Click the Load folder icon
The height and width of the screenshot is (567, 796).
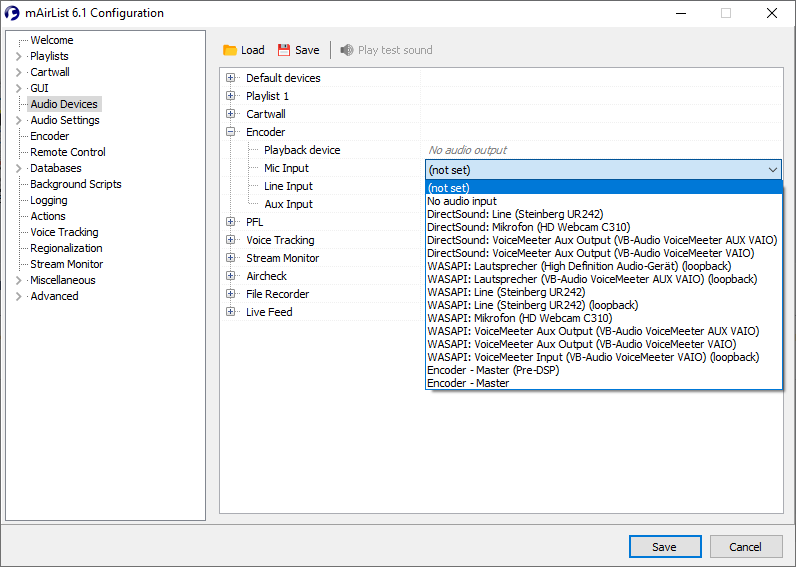[x=230, y=50]
